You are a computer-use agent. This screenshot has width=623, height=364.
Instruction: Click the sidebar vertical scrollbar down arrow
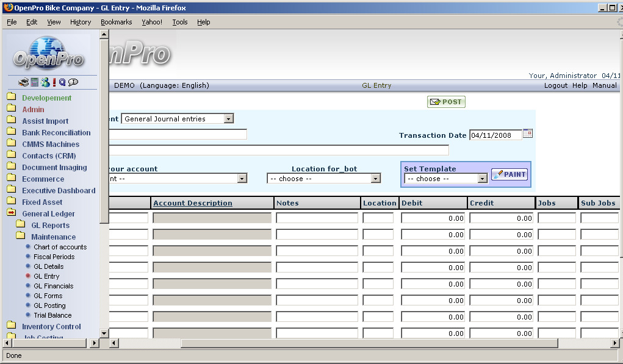coord(104,333)
